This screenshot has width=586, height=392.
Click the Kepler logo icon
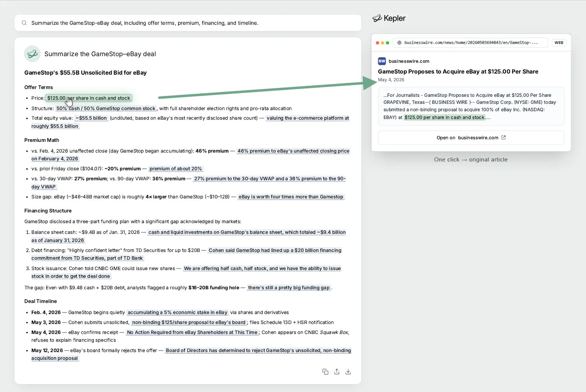click(377, 18)
